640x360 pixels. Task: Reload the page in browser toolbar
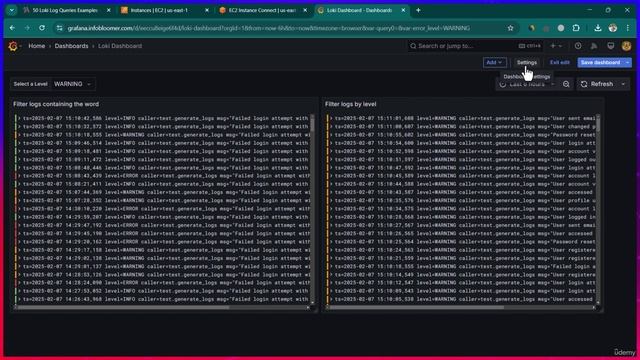[42, 28]
